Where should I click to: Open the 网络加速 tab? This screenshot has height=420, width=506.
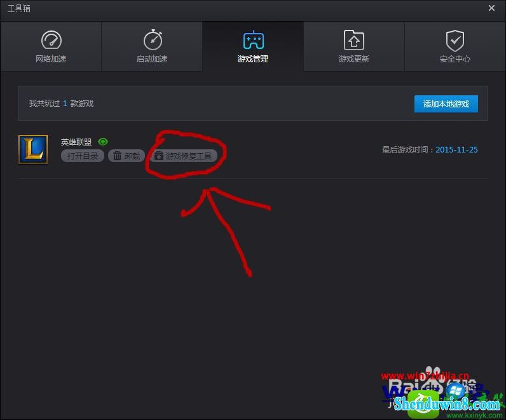pos(51,47)
